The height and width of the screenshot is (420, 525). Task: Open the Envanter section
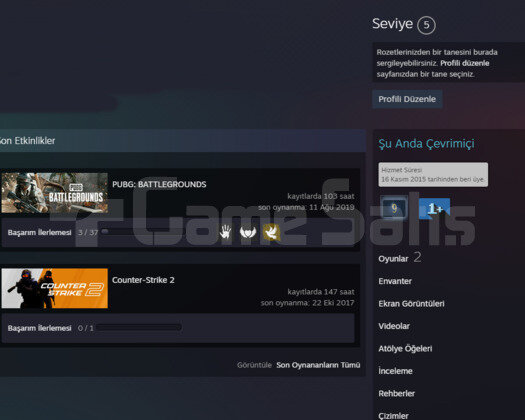[395, 281]
